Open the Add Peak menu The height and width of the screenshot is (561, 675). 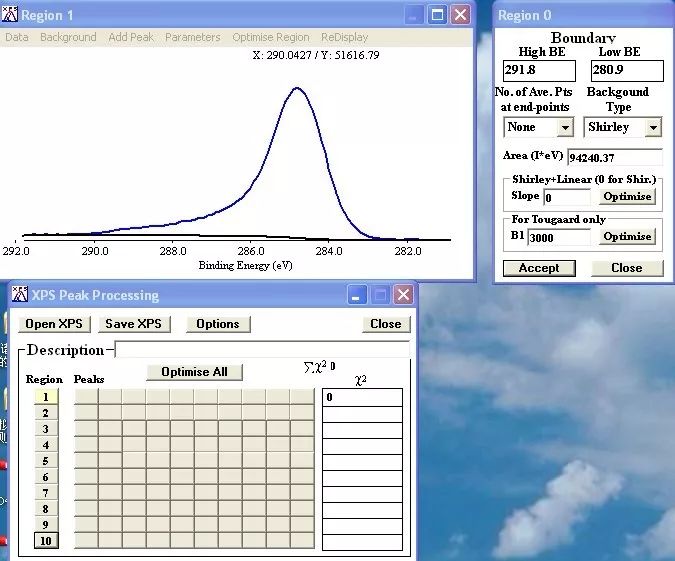pos(131,37)
